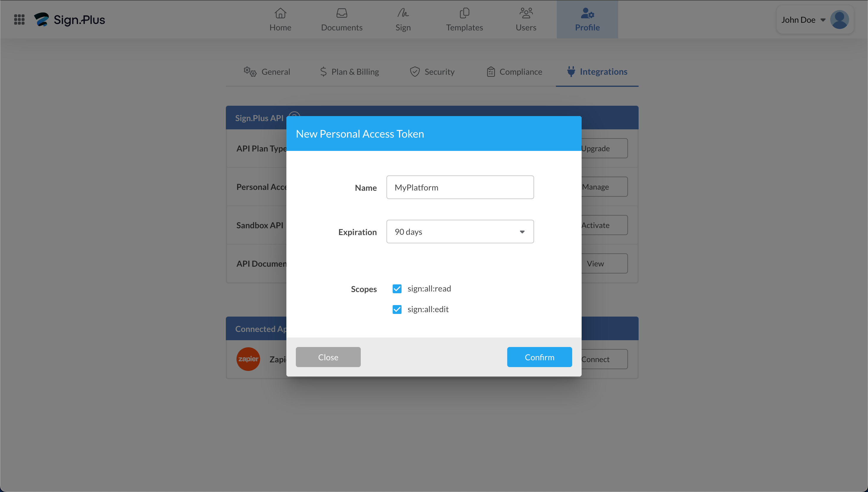Click the Confirm button
The width and height of the screenshot is (868, 492).
(x=539, y=357)
